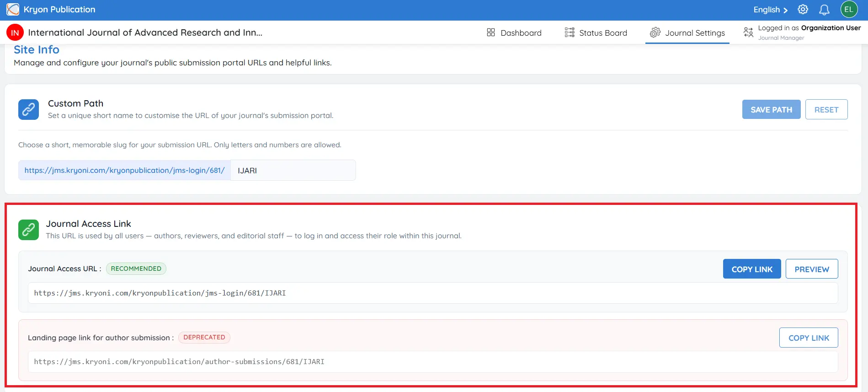868x392 pixels.
Task: Open the settings gear icon
Action: coord(803,10)
